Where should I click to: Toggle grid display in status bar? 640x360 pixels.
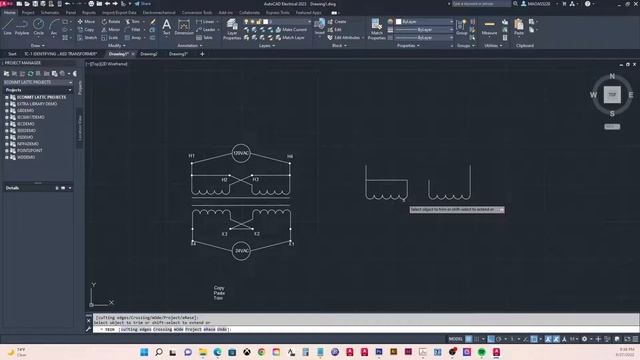tap(469, 339)
